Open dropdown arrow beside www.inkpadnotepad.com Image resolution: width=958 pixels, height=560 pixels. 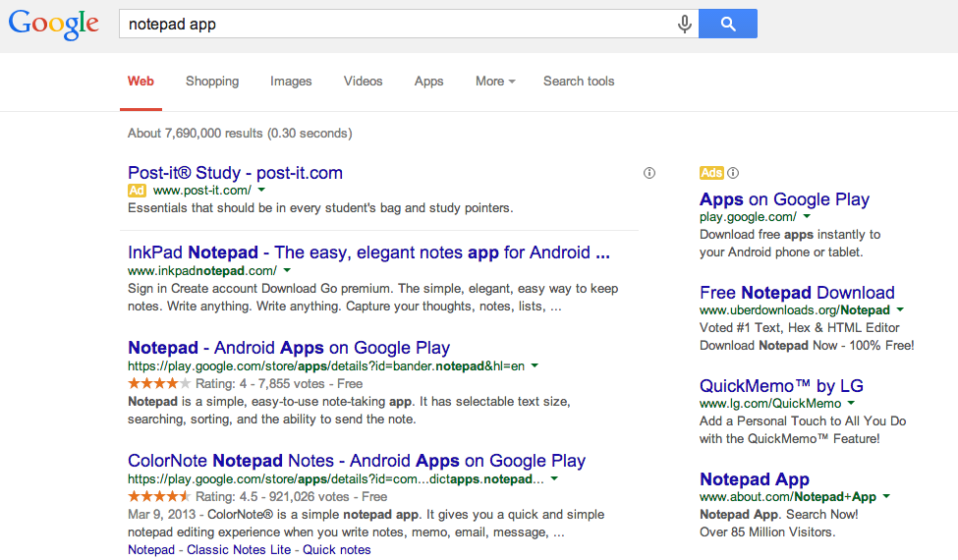tap(289, 270)
